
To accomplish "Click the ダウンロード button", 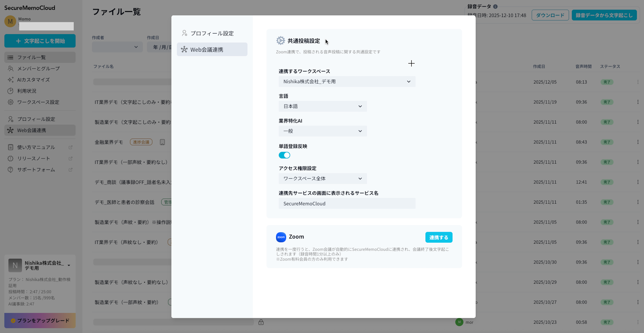I will pyautogui.click(x=550, y=15).
